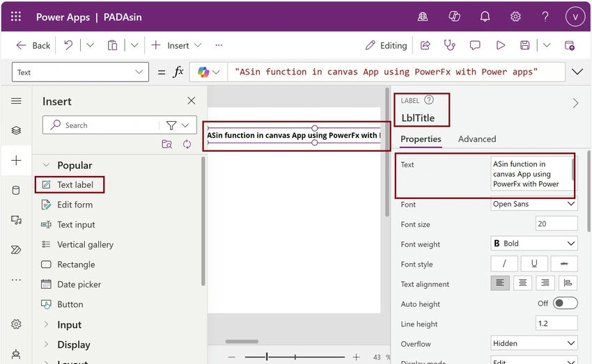Close the Insert pane
Image resolution: width=592 pixels, height=364 pixels.
coord(192,101)
